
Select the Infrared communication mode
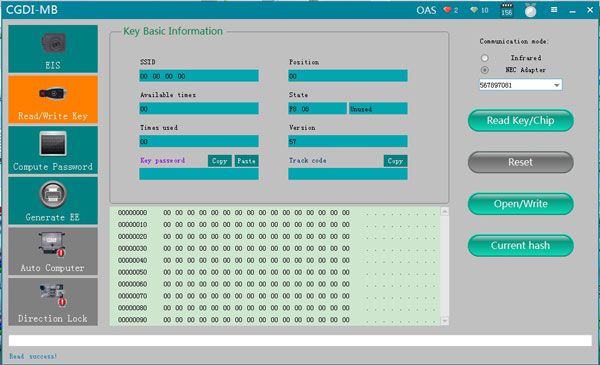click(485, 58)
